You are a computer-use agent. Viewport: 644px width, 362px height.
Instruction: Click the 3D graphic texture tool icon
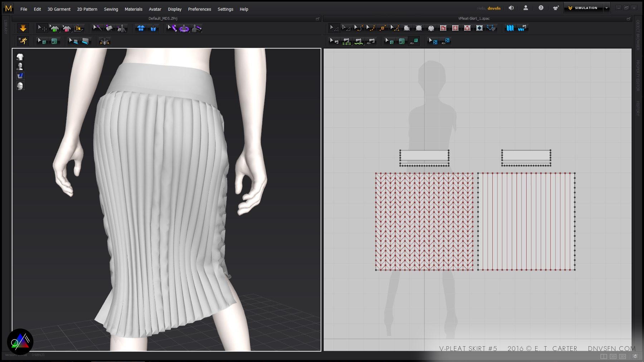point(54,41)
